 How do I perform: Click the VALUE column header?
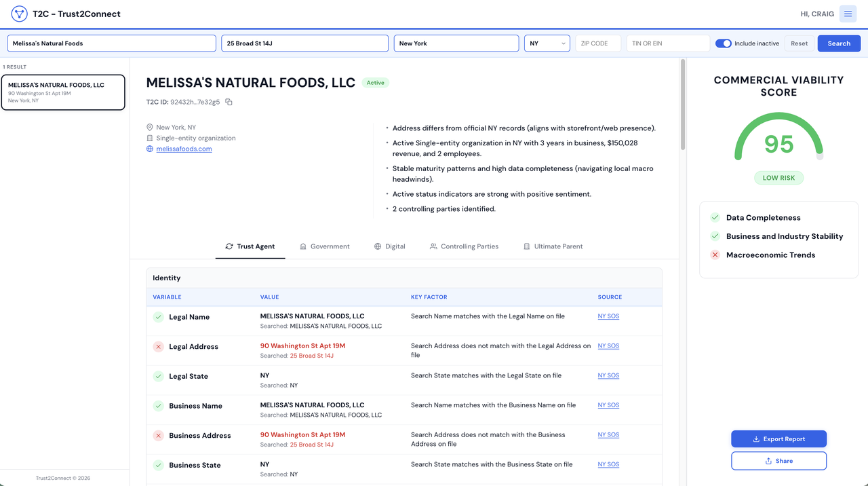coord(269,297)
